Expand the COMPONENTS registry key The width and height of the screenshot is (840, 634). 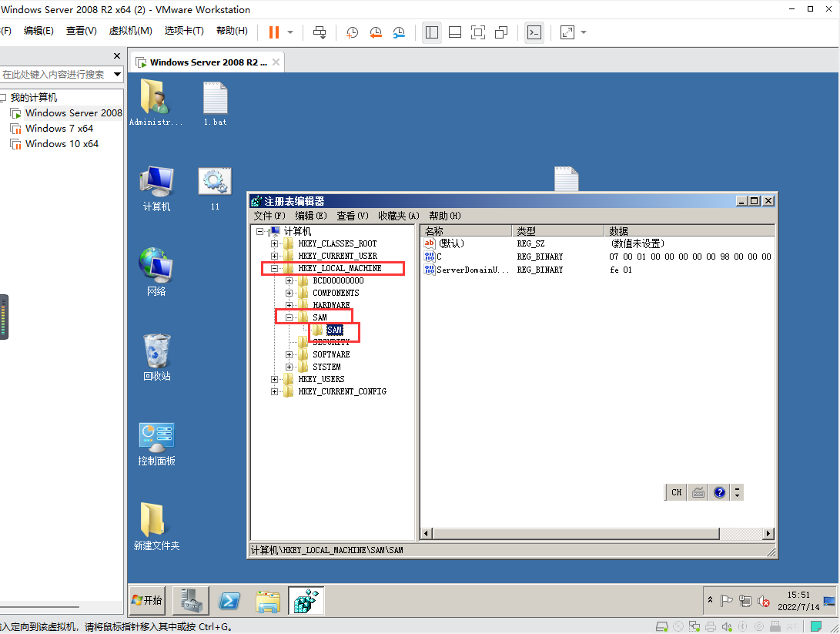pos(289,294)
